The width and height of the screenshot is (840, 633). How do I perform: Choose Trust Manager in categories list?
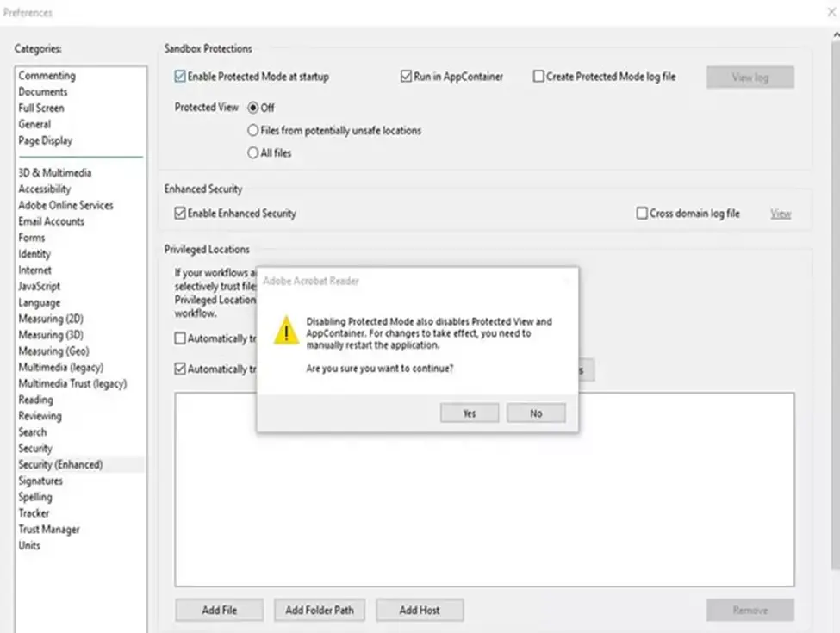[x=49, y=529]
